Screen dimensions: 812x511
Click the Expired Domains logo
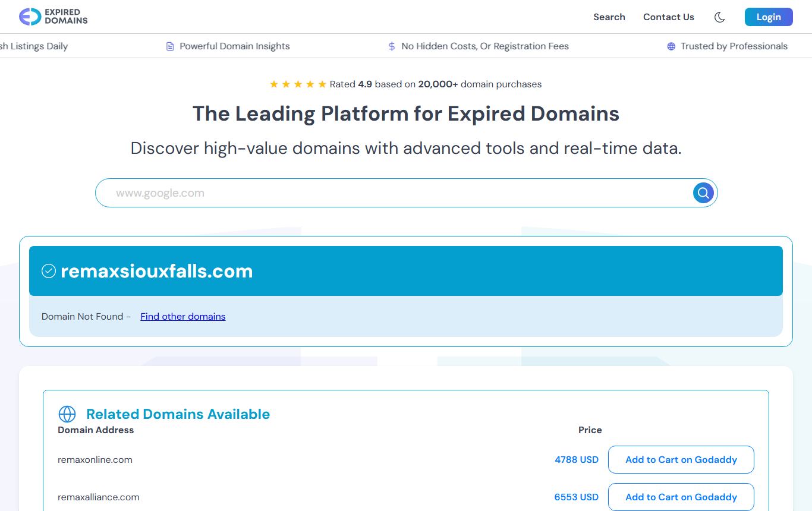pyautogui.click(x=53, y=17)
